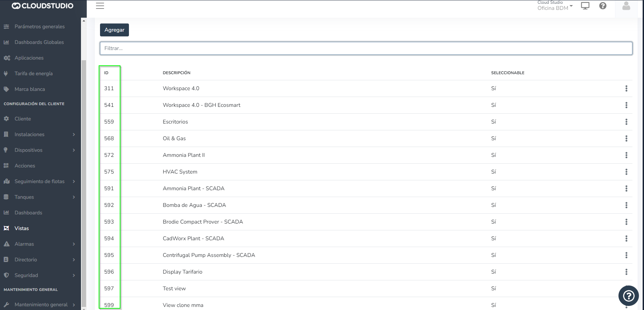This screenshot has height=310, width=644.
Task: Open three-dot menu for HVAC System row
Action: 626,172
